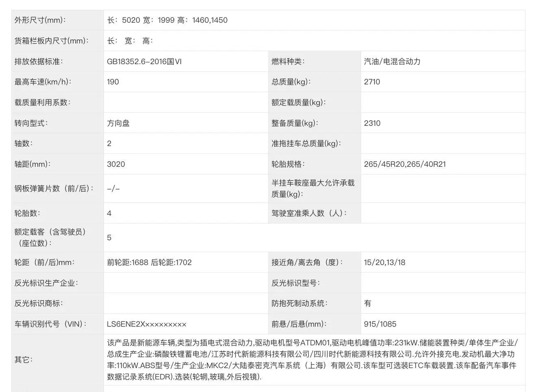The width and height of the screenshot is (537, 392).
Task: Click the 轮胎数 label
Action: (27, 213)
